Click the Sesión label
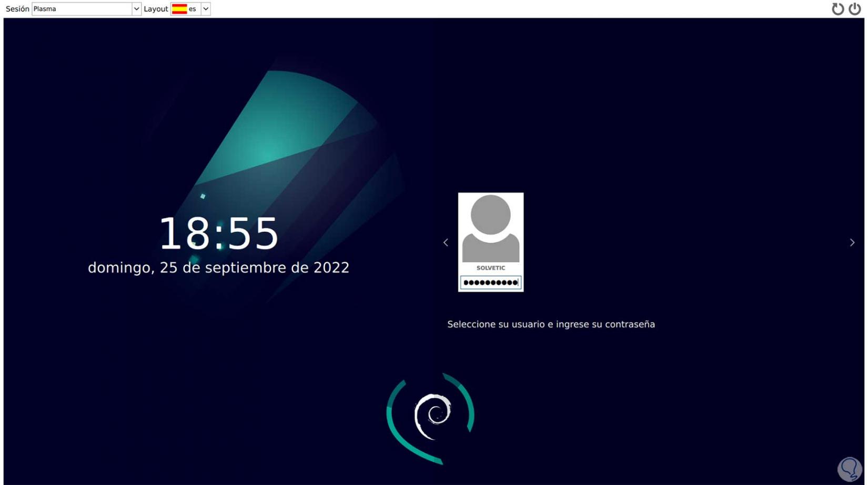Screen dimensions: 868x485 pyautogui.click(x=17, y=9)
